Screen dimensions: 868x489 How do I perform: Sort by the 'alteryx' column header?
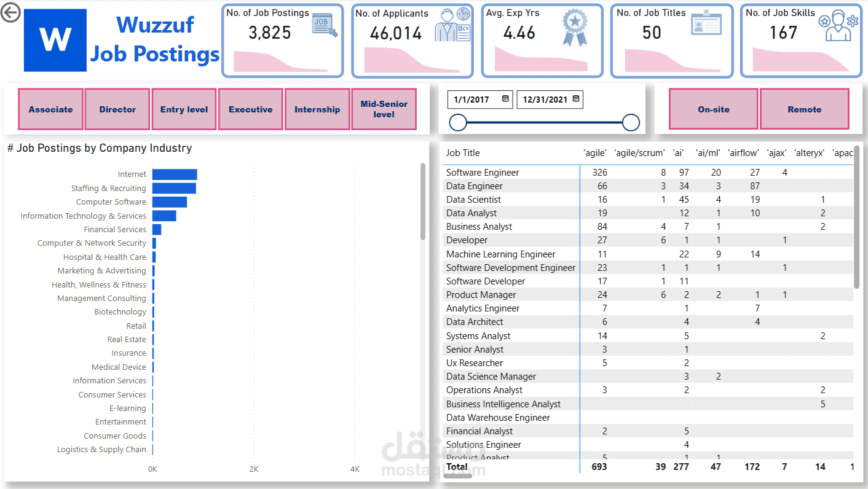point(810,153)
